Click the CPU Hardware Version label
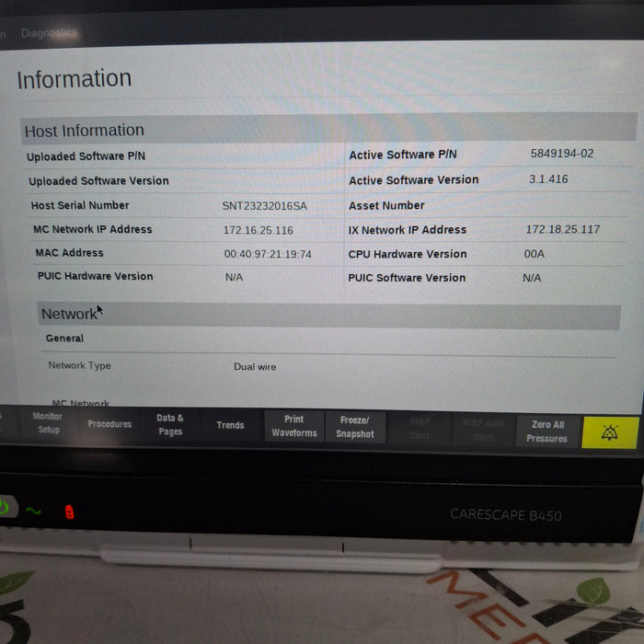 click(x=407, y=254)
